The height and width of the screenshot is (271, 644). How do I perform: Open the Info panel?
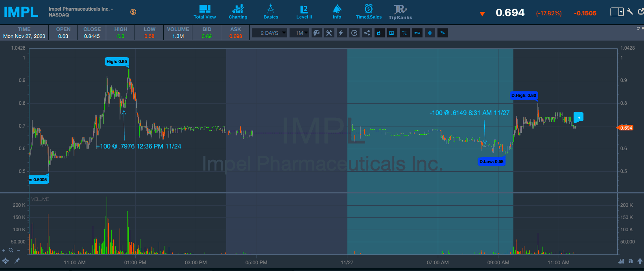click(337, 12)
